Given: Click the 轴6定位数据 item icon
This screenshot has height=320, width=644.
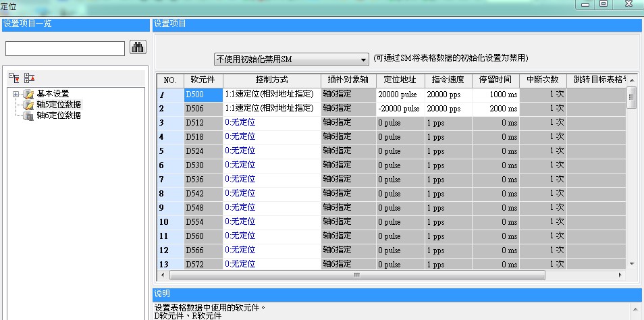Looking at the screenshot, I should 28,115.
